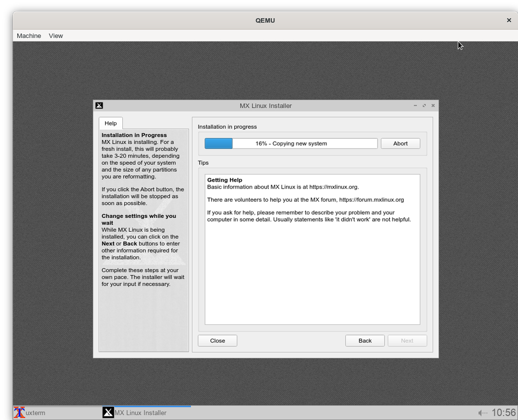Click the 10:56 clock
The image size is (518, 420).
pos(503,413)
